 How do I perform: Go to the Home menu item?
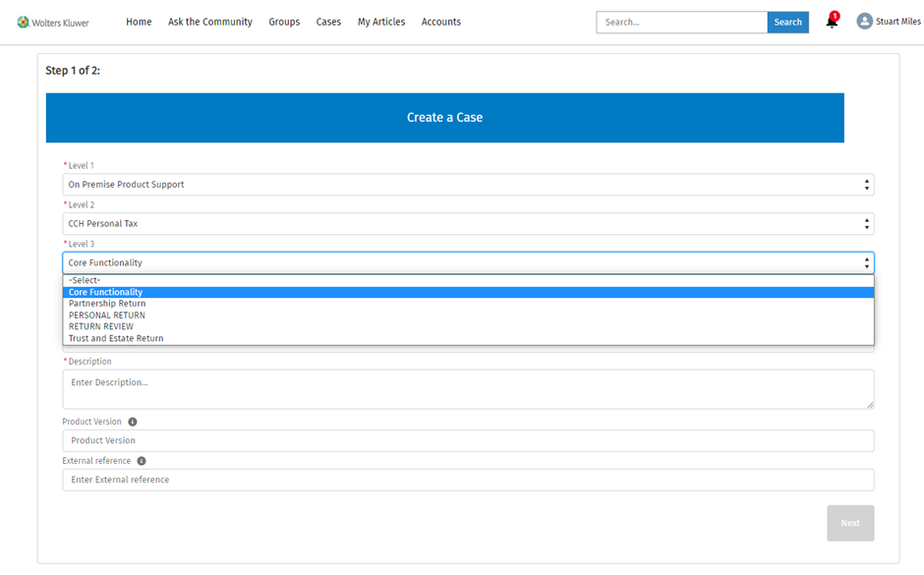click(139, 22)
